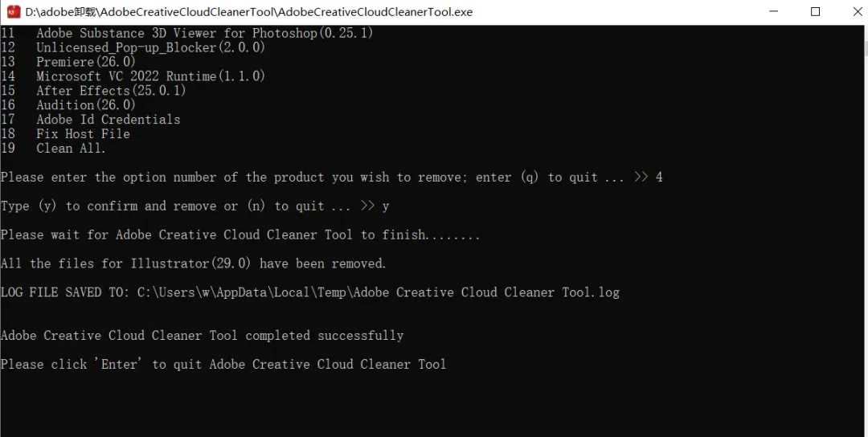The image size is (868, 437).
Task: Click the 'completed successfully' status line
Action: click(x=202, y=335)
